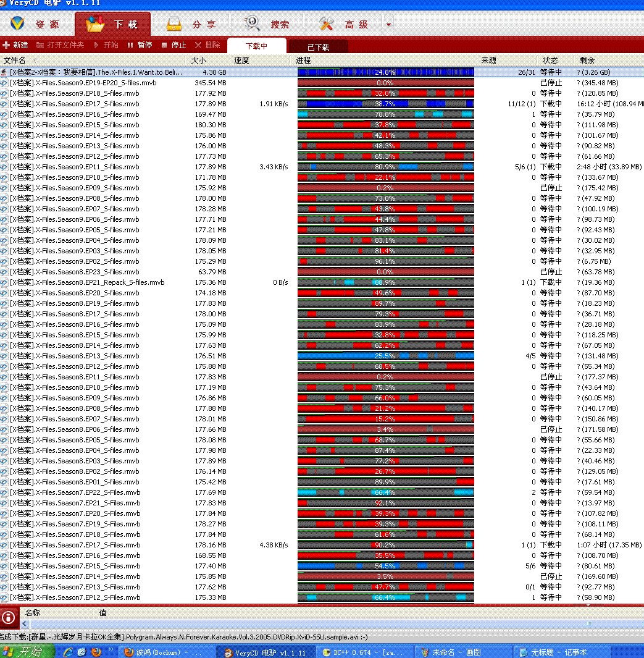This screenshot has height=658, width=644.
Task: Click file icon of Season8.EP13 row
Action: tap(4, 356)
